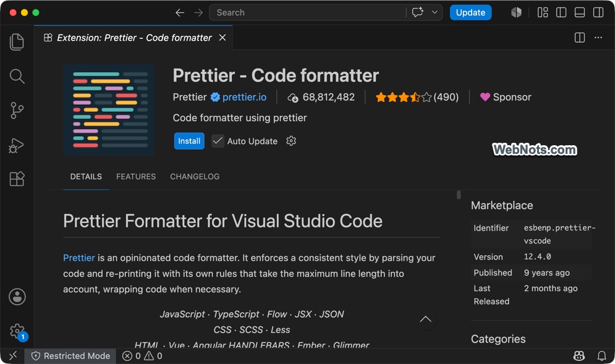Open Manage gear in activity bar

point(17,331)
